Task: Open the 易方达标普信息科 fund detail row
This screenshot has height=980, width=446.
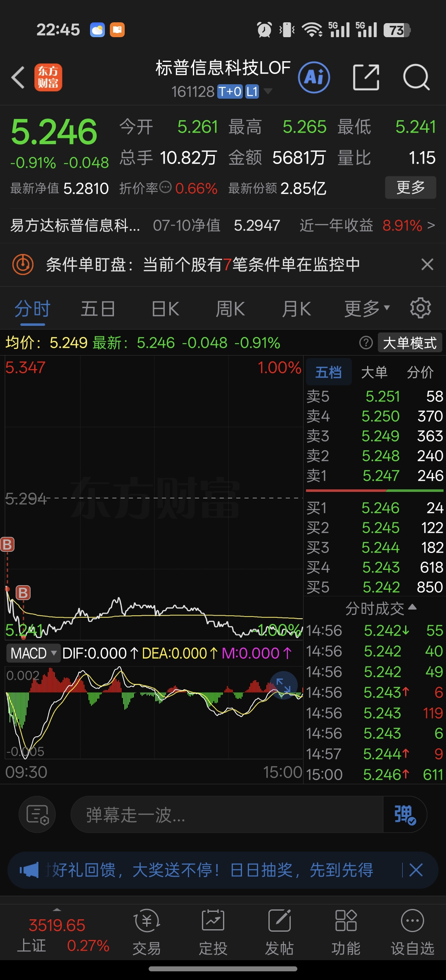Action: pos(223,225)
